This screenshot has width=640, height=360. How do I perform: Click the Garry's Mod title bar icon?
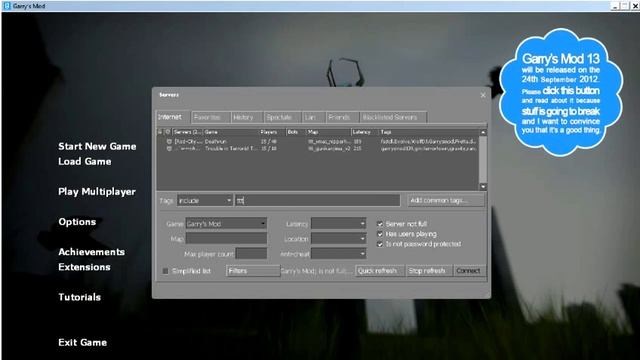coord(7,6)
